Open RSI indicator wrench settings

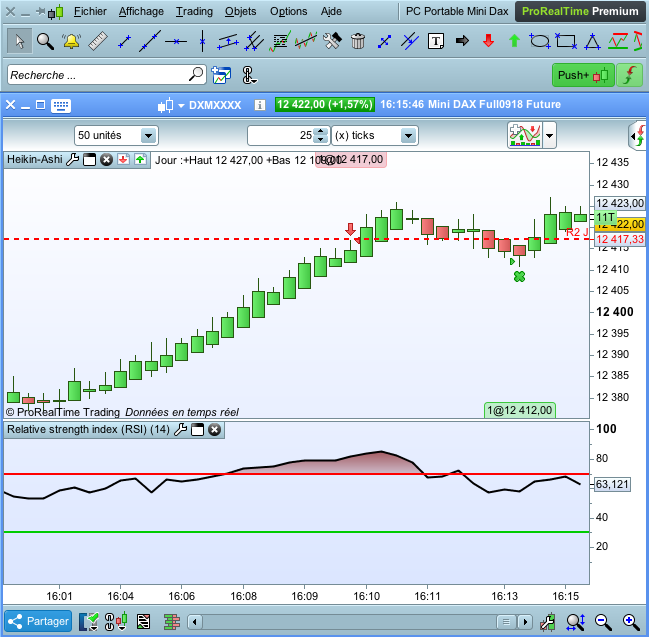[180, 430]
